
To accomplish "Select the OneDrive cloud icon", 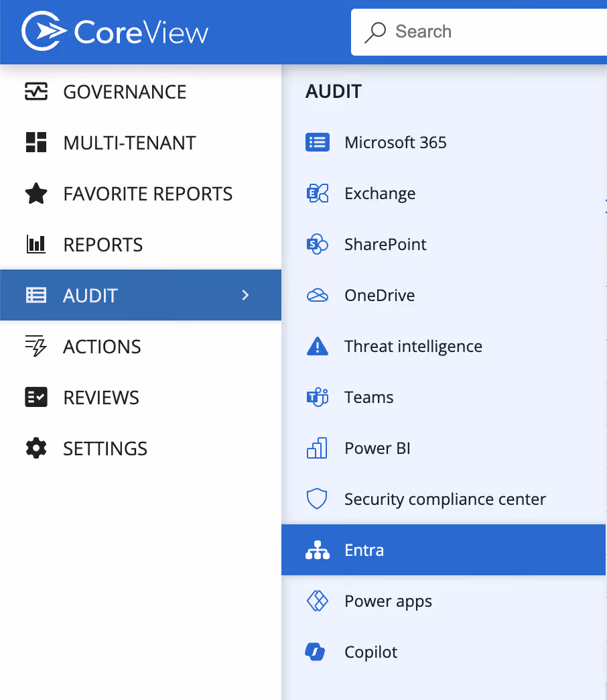I will coord(317,295).
